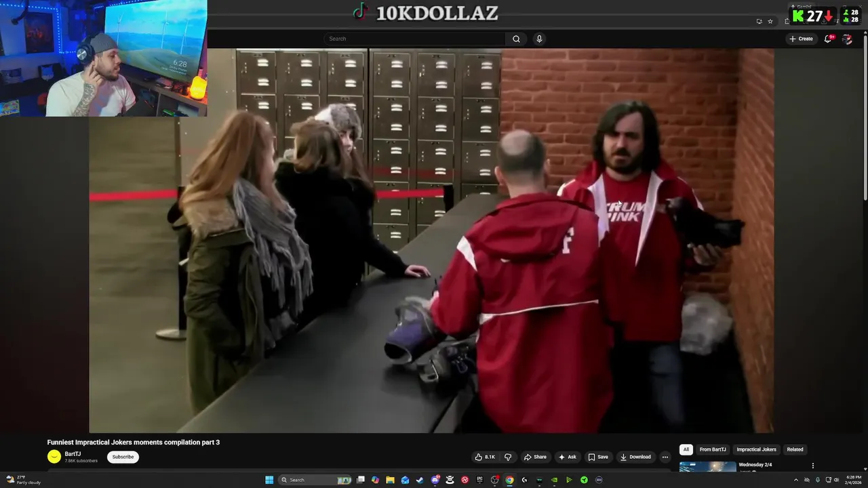Open Epic Games Launcher from taskbar
868x488 pixels.
[479, 480]
